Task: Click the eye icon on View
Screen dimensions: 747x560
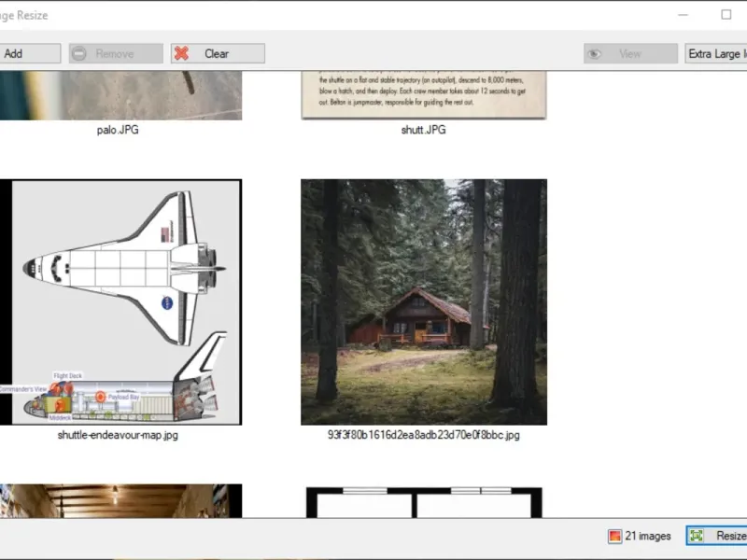Action: click(x=594, y=54)
